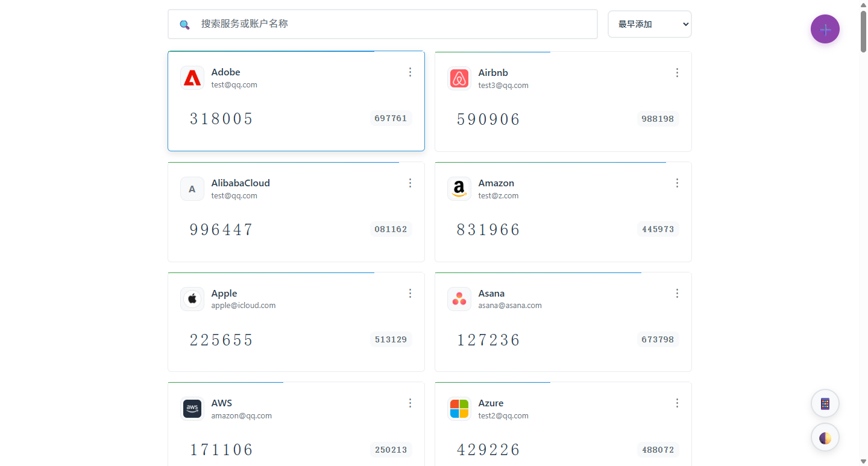Click the Airbnb service logo icon
This screenshot has height=466, width=868.
coord(459,78)
